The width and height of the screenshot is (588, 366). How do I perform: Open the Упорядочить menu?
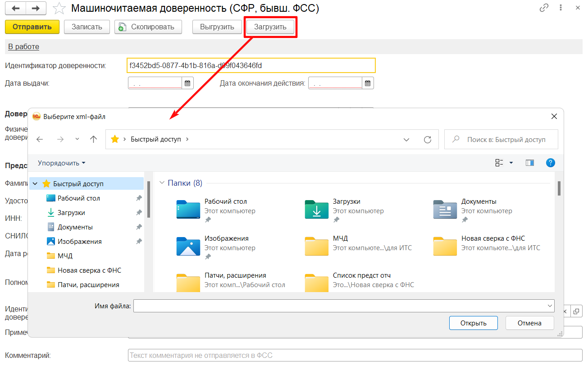61,163
